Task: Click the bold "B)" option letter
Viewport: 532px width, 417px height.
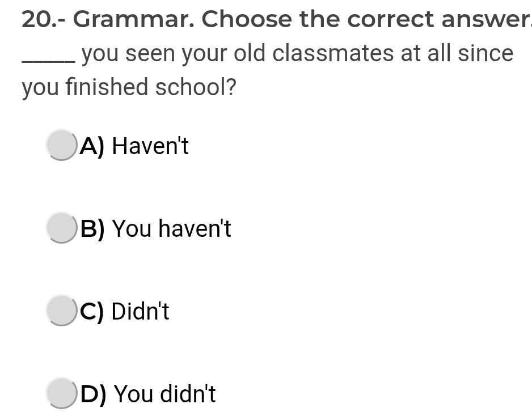Action: [92, 229]
